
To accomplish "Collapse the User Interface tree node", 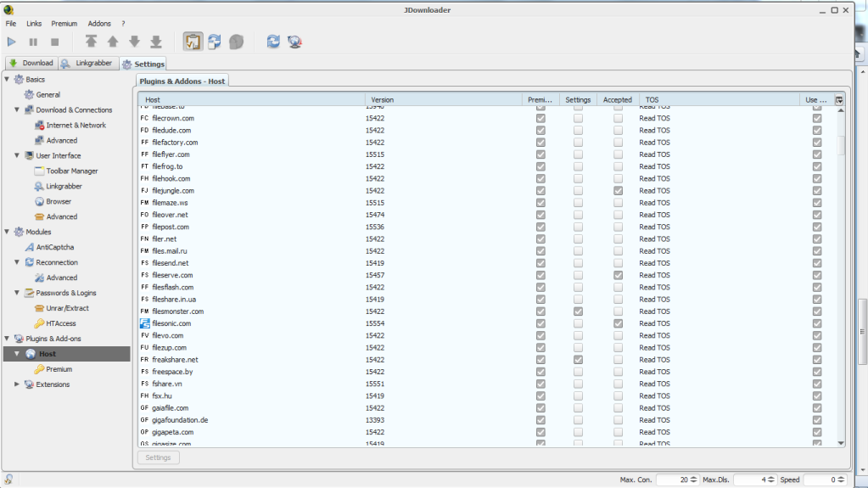I will click(x=17, y=155).
